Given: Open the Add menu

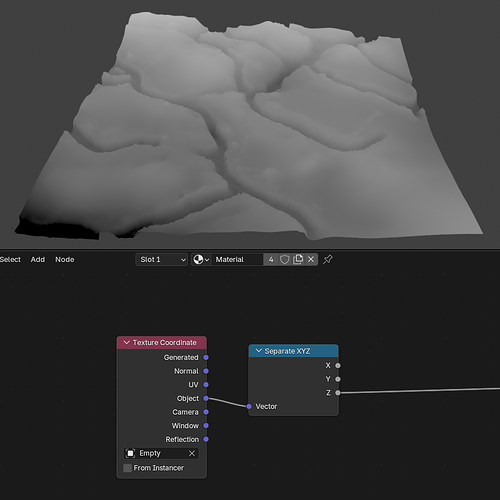Looking at the screenshot, I should pos(38,259).
